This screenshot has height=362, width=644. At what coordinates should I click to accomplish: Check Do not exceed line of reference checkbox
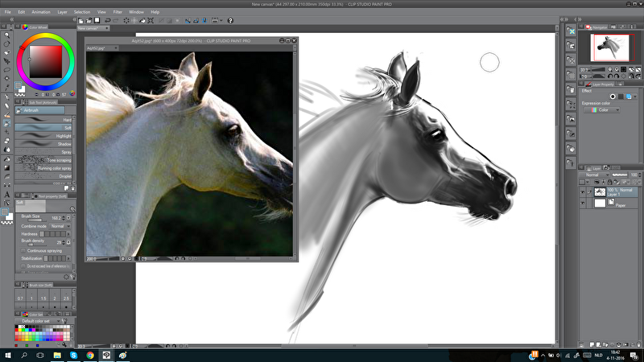click(x=23, y=266)
